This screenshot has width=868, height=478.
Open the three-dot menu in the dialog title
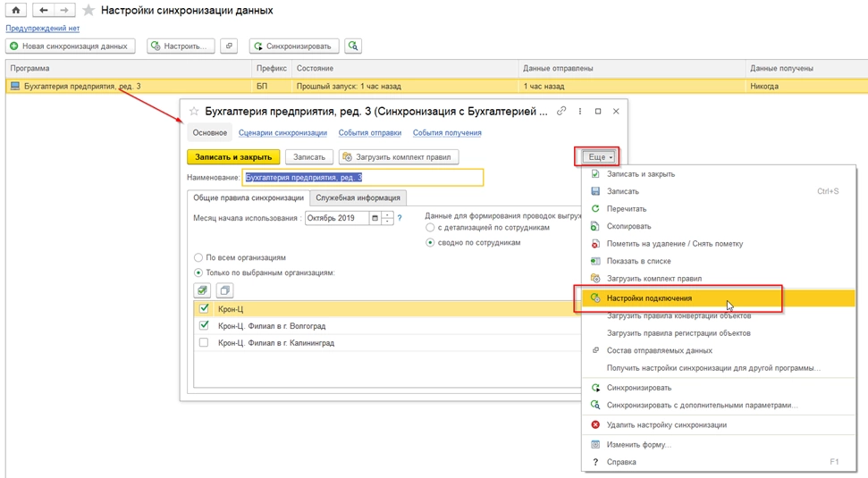579,111
